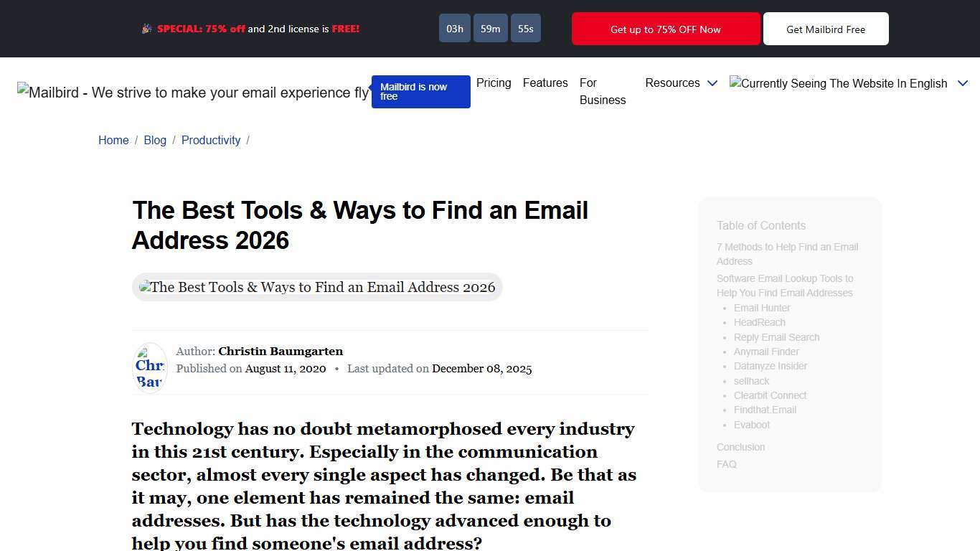Click the author avatar image
Viewport: 980px width, 551px height.
(x=150, y=367)
